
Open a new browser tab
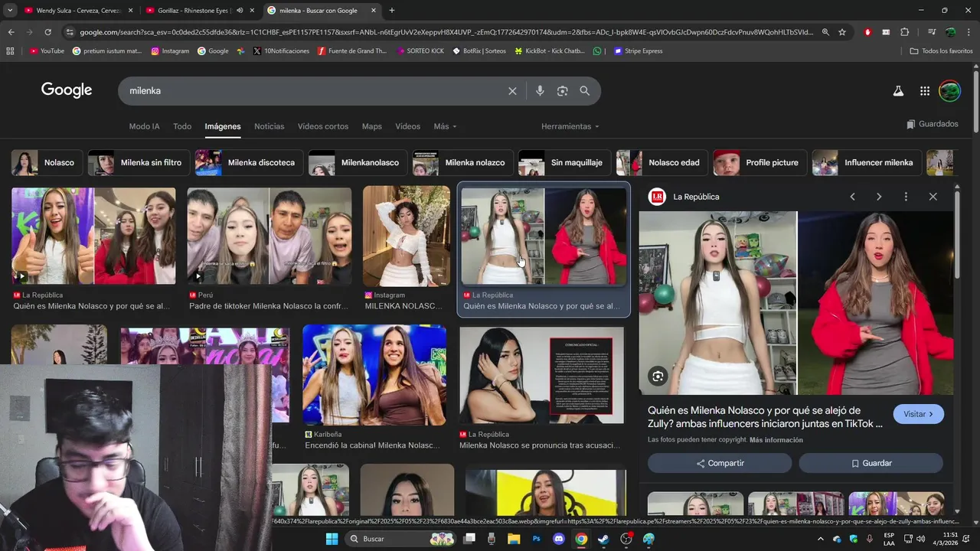[392, 11]
